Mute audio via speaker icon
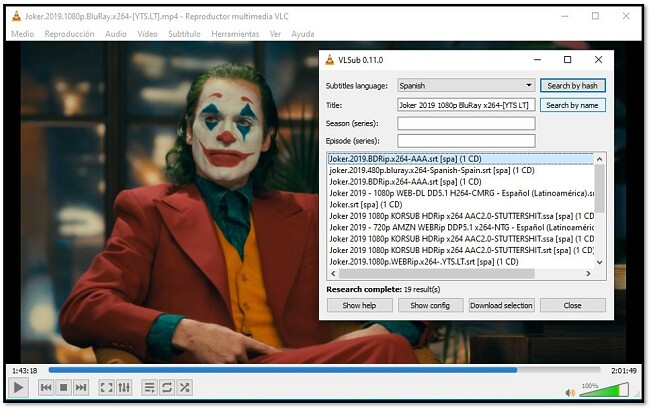The width and height of the screenshot is (650, 408). tap(570, 392)
